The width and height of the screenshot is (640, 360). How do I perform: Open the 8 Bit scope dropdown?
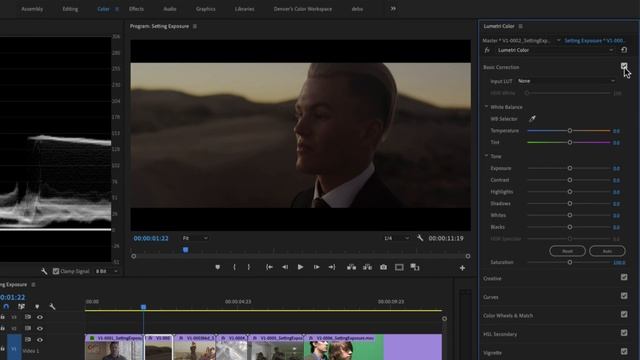pos(107,271)
